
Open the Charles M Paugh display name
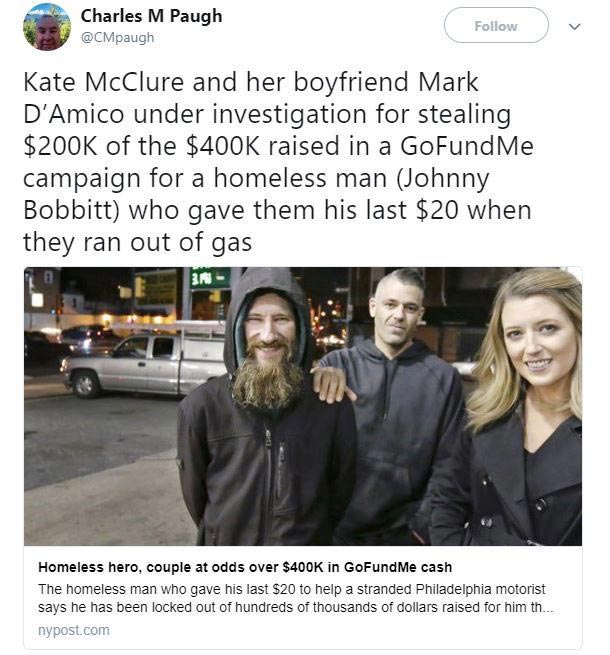click(x=151, y=16)
